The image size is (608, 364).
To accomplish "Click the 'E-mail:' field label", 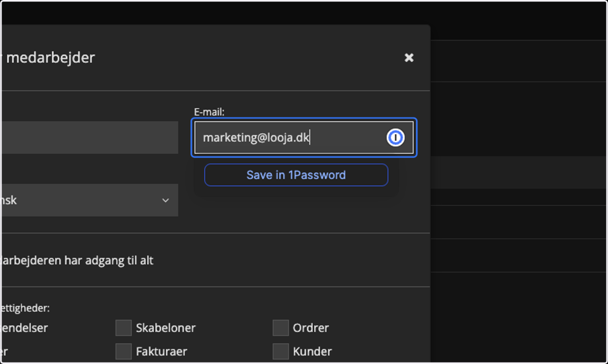I will click(x=209, y=112).
